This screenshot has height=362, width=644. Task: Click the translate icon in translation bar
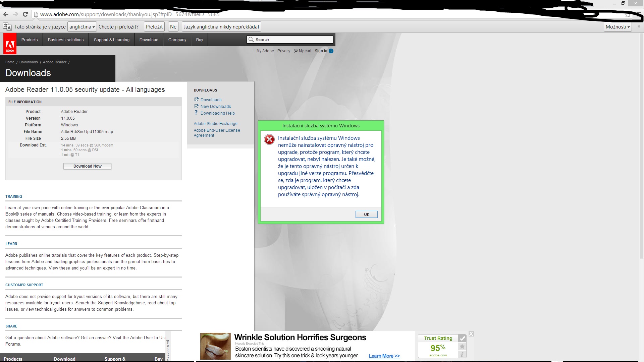click(7, 27)
